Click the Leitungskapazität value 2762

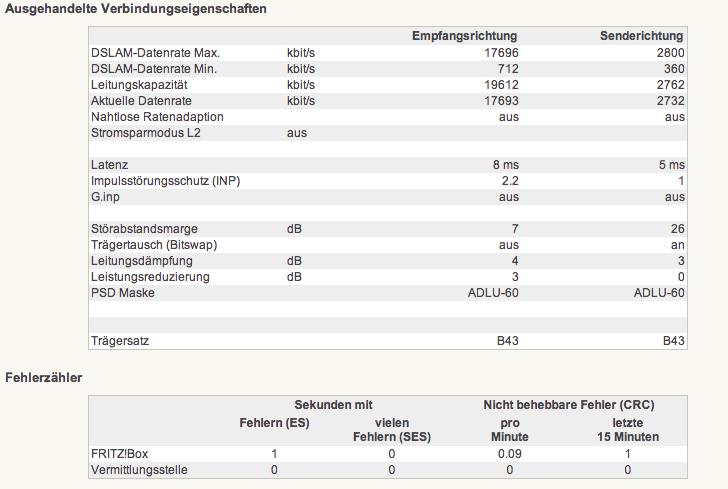(670, 85)
